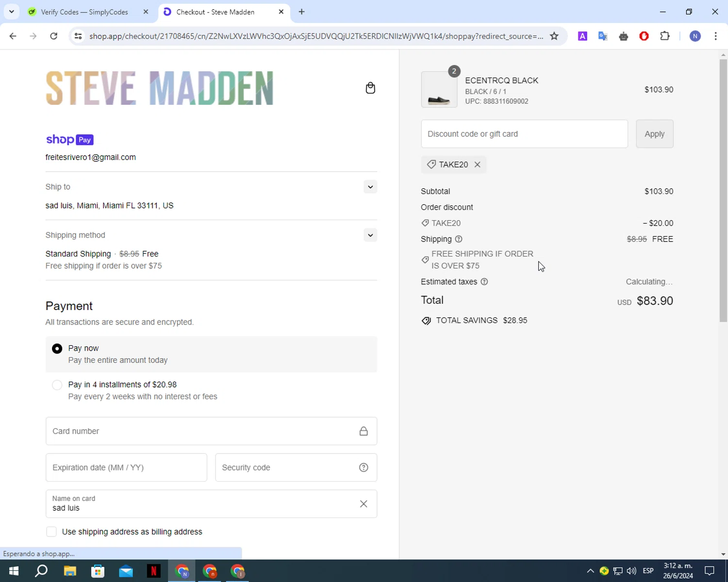Viewport: 728px width, 582px height.
Task: Click the shipping address sad luis, Miami
Action: 110,206
